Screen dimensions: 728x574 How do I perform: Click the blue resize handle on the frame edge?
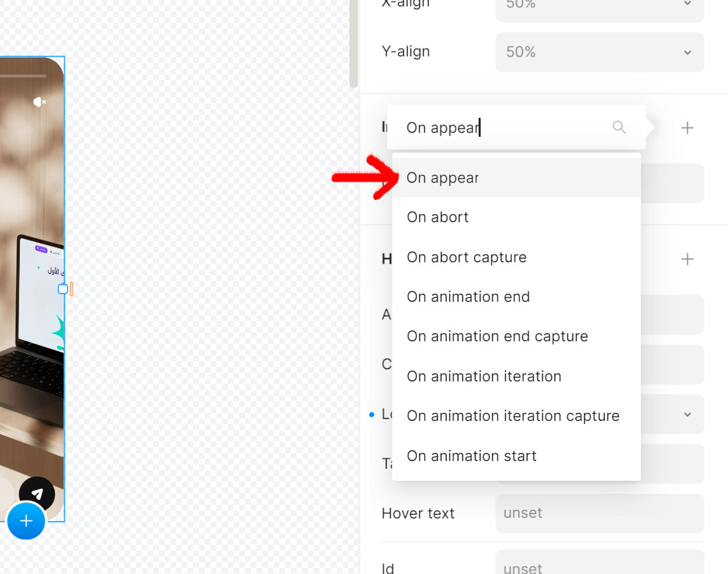coord(62,289)
